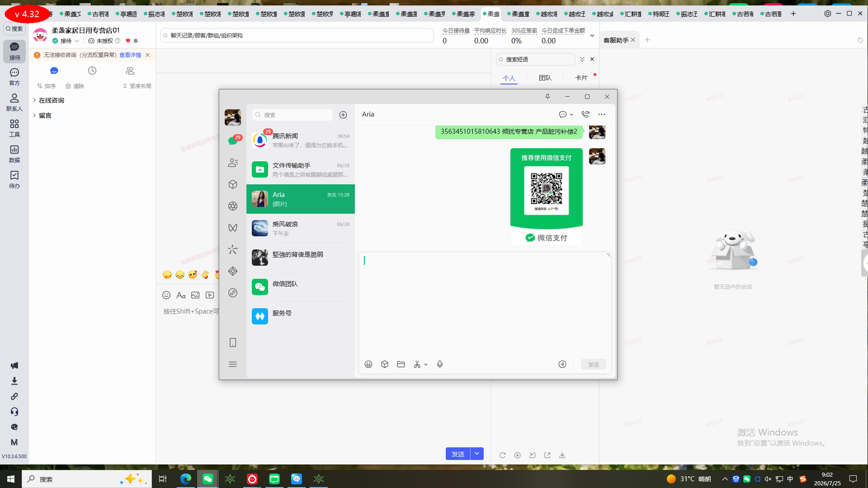
Task: Click 紧凑布局 compact layout button
Action: pos(137,86)
